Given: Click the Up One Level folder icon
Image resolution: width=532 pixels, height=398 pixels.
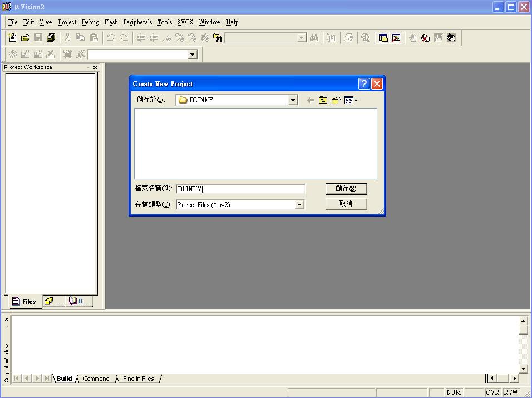Looking at the screenshot, I should [323, 100].
